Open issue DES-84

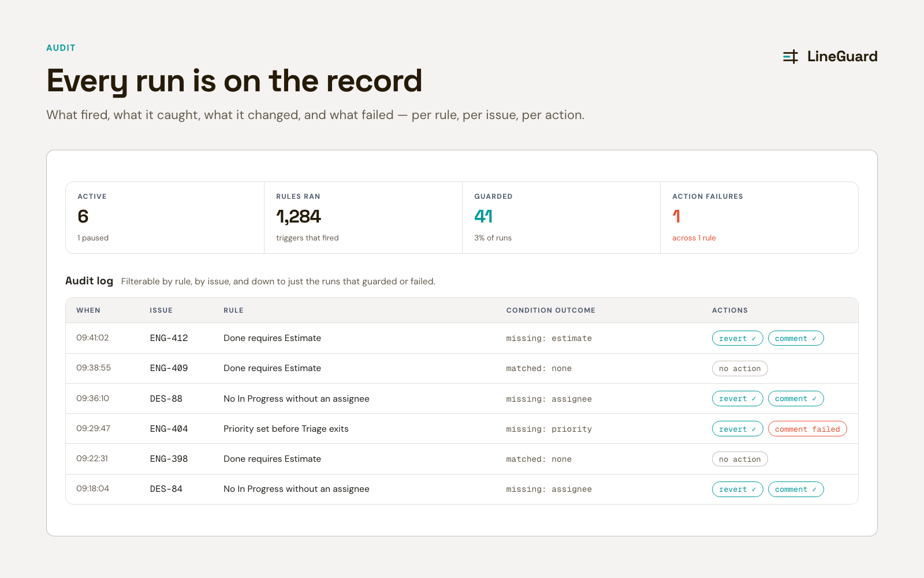point(166,489)
